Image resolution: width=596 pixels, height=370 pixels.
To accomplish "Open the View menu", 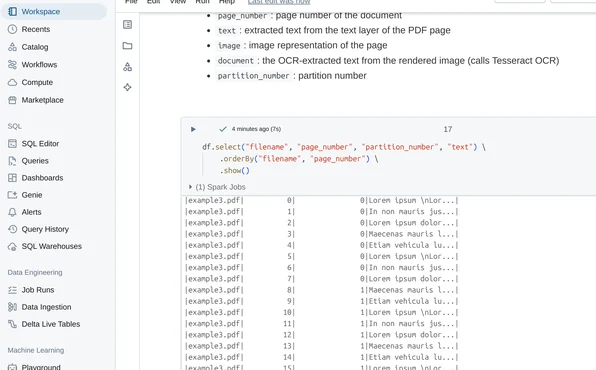I will [x=178, y=2].
